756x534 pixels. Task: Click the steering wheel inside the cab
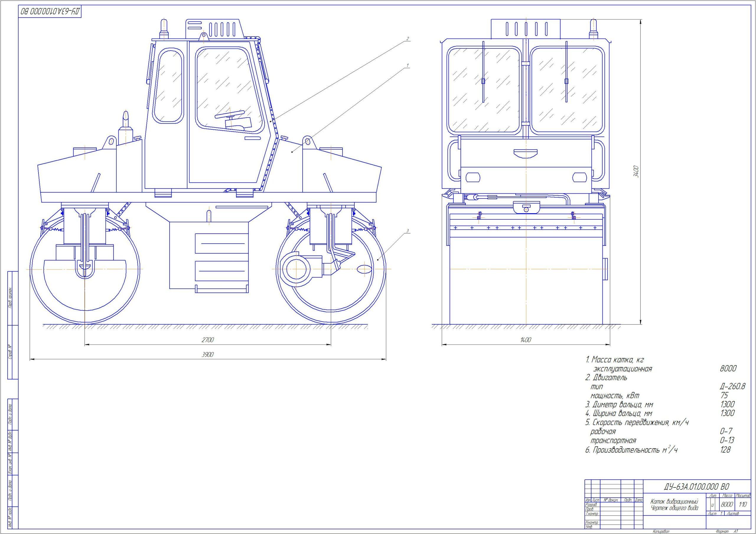point(229,114)
